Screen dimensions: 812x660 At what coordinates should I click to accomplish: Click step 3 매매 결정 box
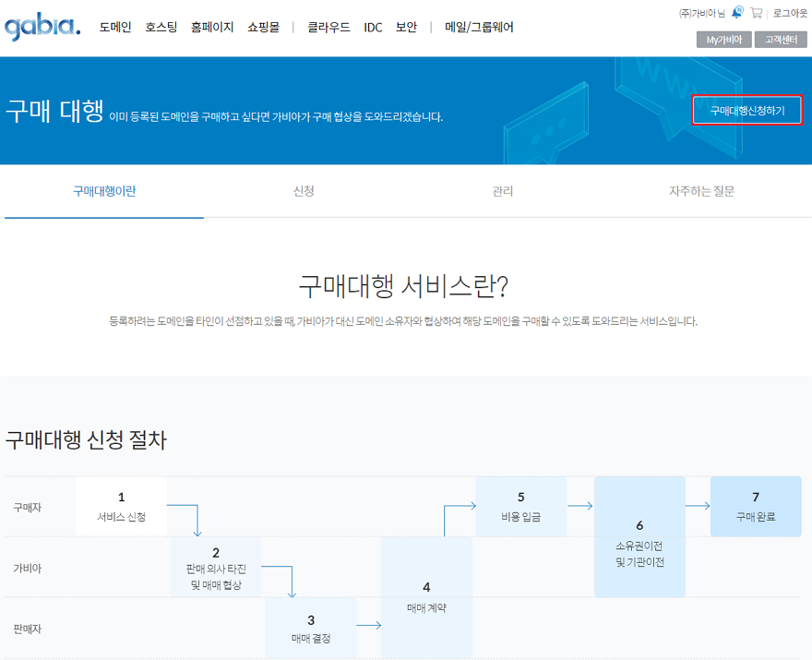click(311, 629)
